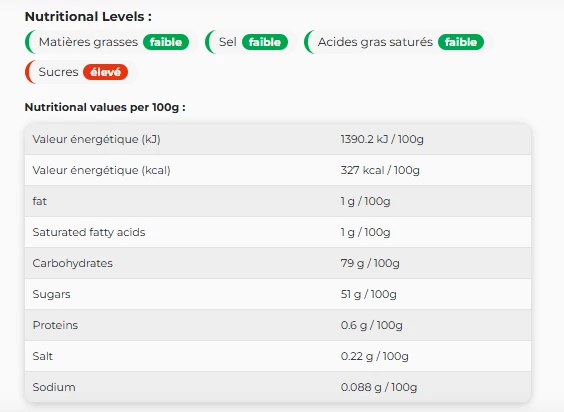
Task: Click the Salt 0.22 g / 100g value
Action: 374,356
